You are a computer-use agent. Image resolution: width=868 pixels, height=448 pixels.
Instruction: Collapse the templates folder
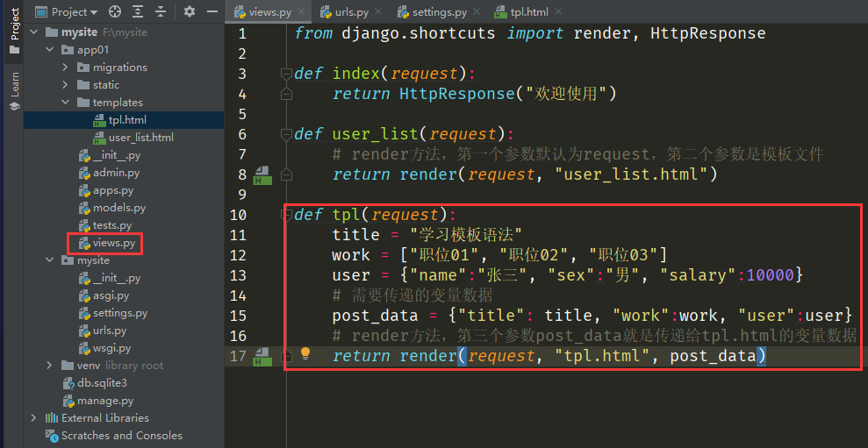point(66,103)
